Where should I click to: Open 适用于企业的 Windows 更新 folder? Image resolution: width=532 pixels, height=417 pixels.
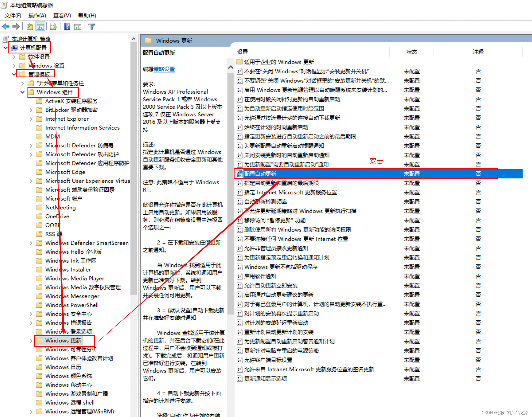[279, 62]
